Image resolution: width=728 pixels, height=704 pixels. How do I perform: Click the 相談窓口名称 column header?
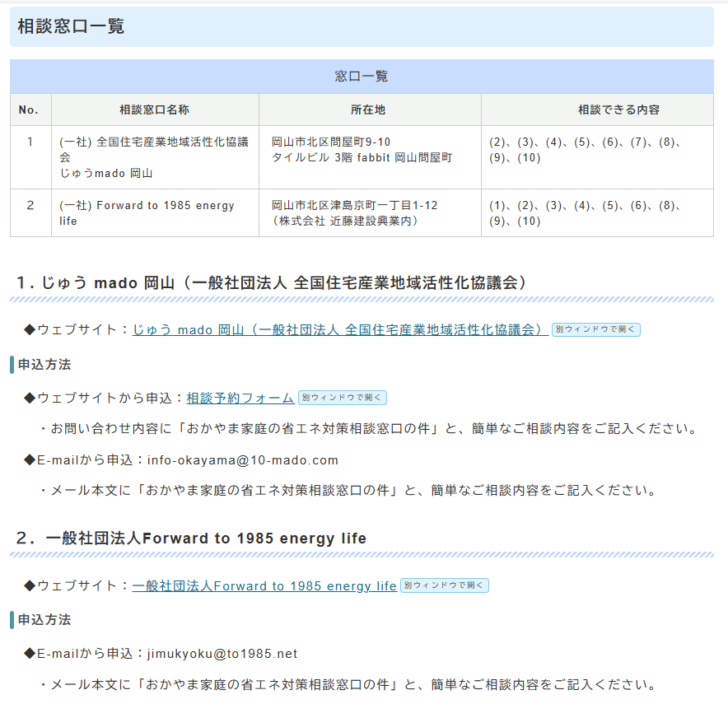[154, 110]
